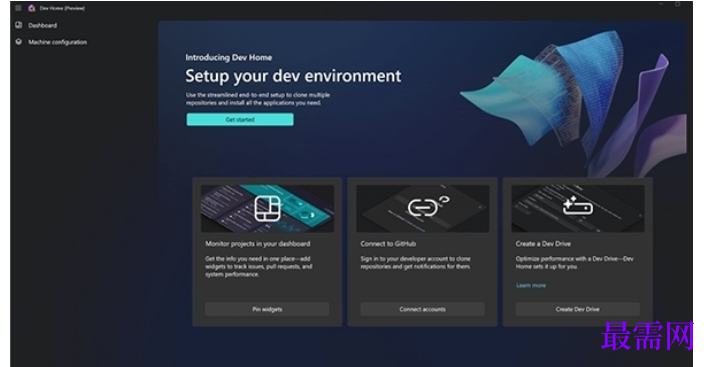This screenshot has height=367, width=713.
Task: Click the dashboard widgets icon in card image
Action: pyautogui.click(x=267, y=208)
